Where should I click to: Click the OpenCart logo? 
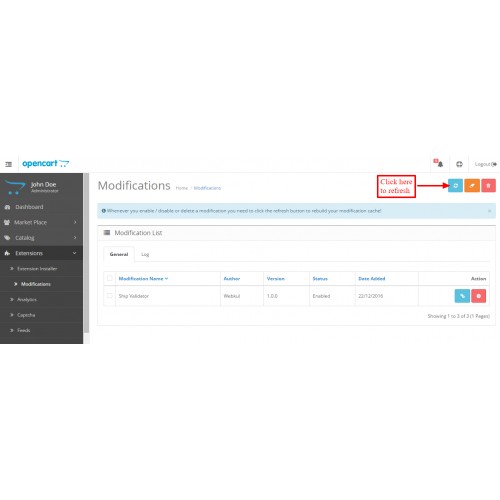point(46,163)
